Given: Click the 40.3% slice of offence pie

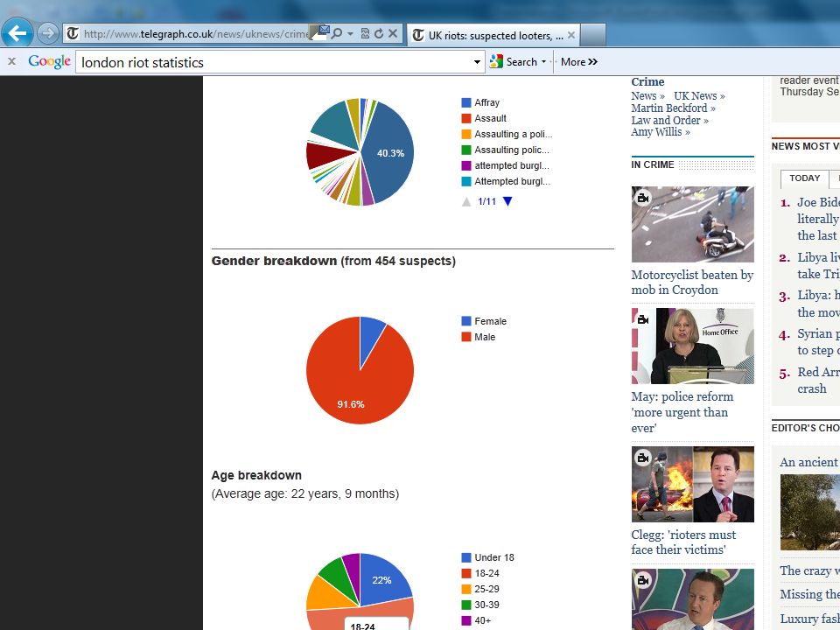Looking at the screenshot, I should coord(390,153).
